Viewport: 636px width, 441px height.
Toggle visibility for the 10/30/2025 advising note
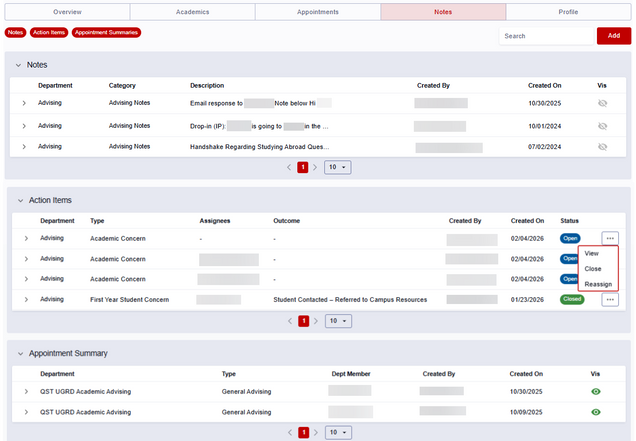point(602,103)
